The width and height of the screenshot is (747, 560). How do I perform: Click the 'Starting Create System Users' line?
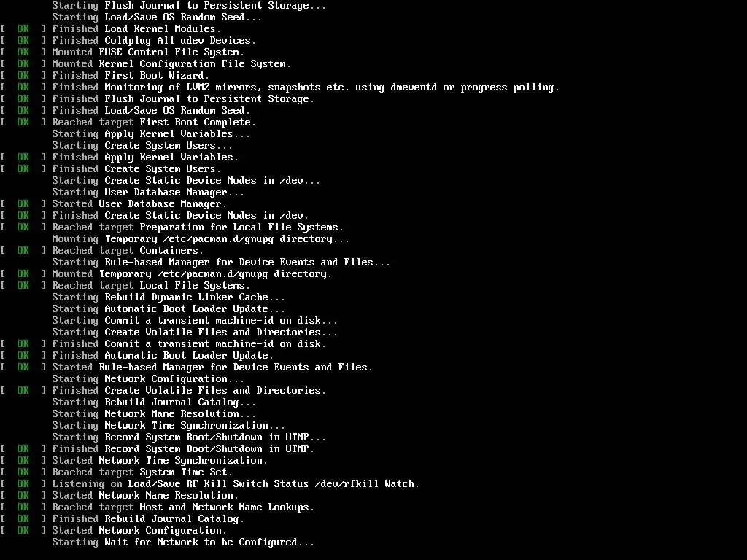pos(142,146)
